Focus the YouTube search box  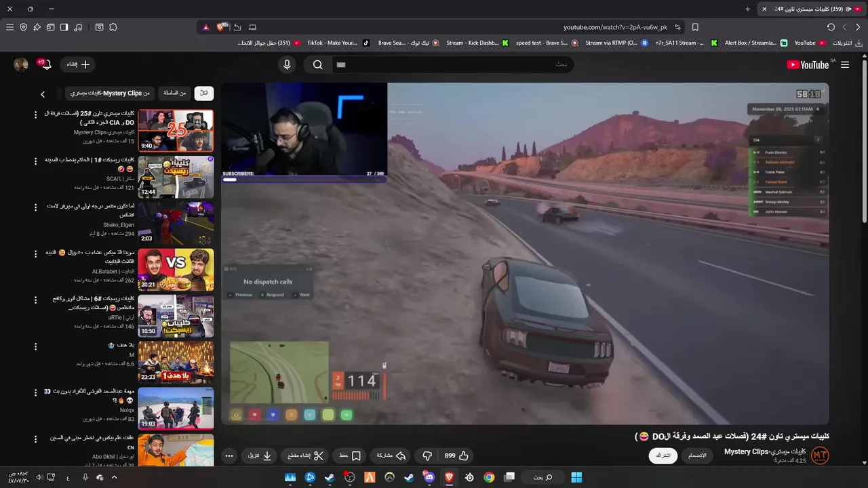point(452,65)
